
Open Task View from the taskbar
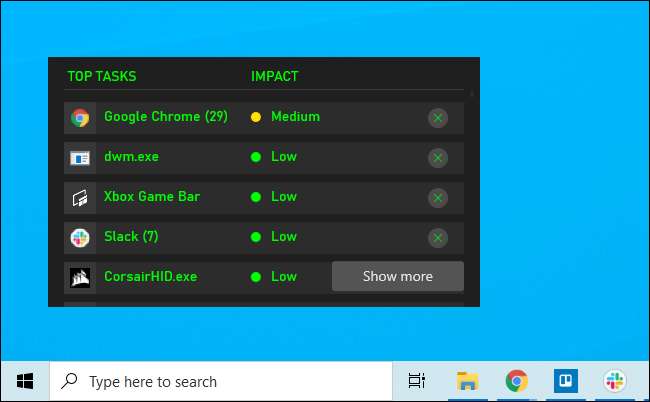coord(417,381)
